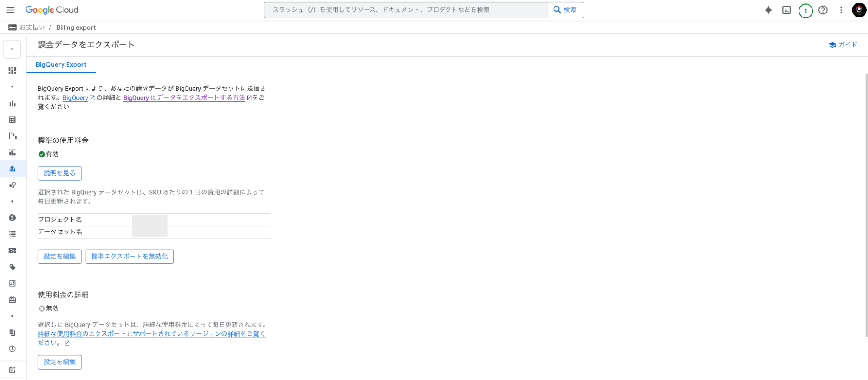Open price tag icon in sidebar

pos(12,267)
